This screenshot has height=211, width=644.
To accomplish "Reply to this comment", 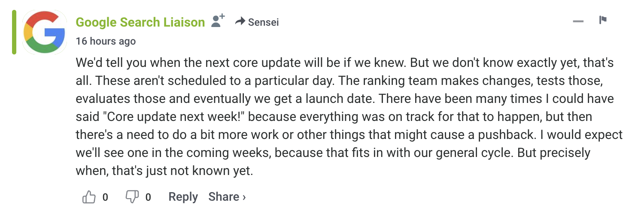I will (x=183, y=197).
